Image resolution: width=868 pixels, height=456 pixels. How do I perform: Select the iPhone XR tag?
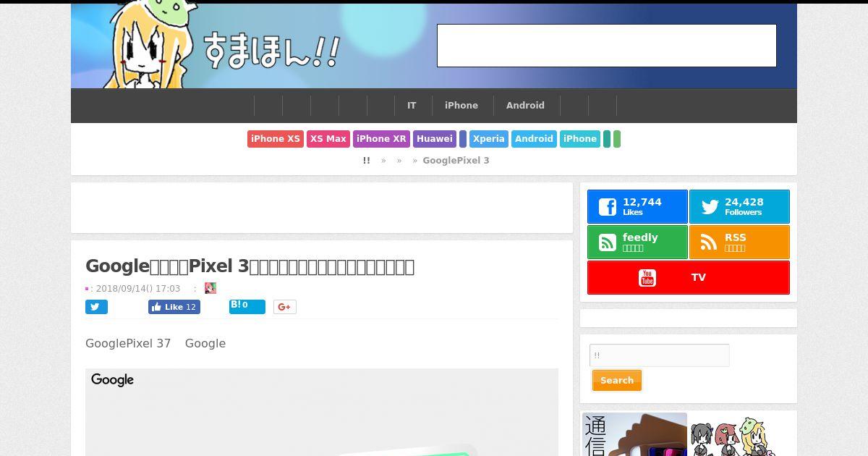(382, 139)
